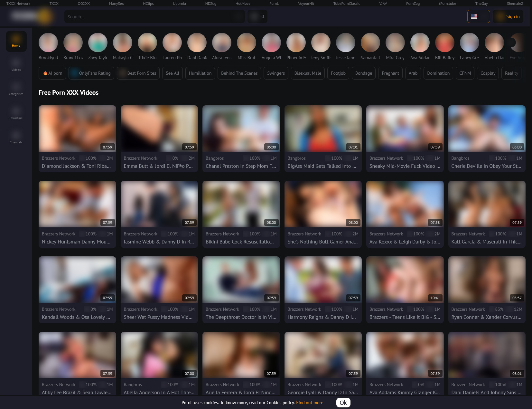532x409 pixels.
Task: Open the Jesse Jane avatar
Action: [x=346, y=43]
